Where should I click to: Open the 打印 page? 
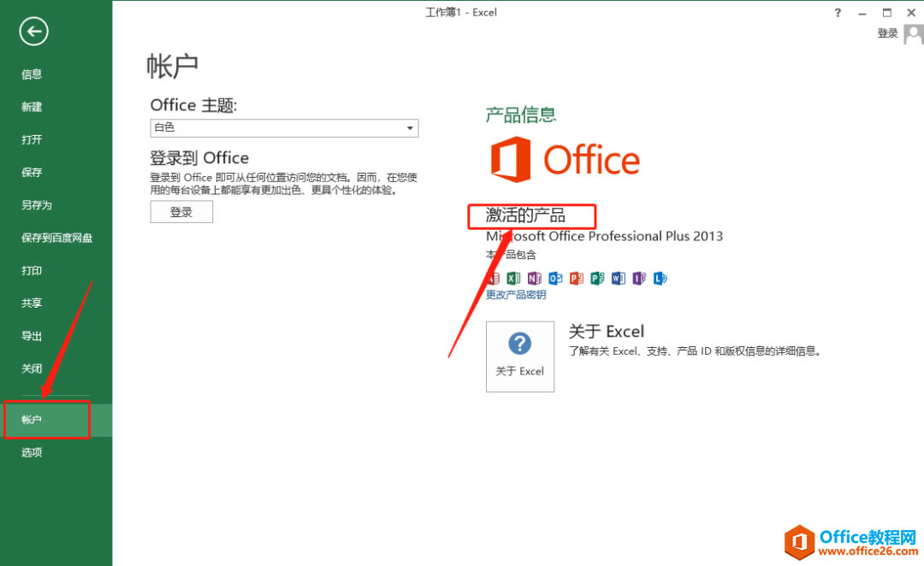pyautogui.click(x=32, y=270)
